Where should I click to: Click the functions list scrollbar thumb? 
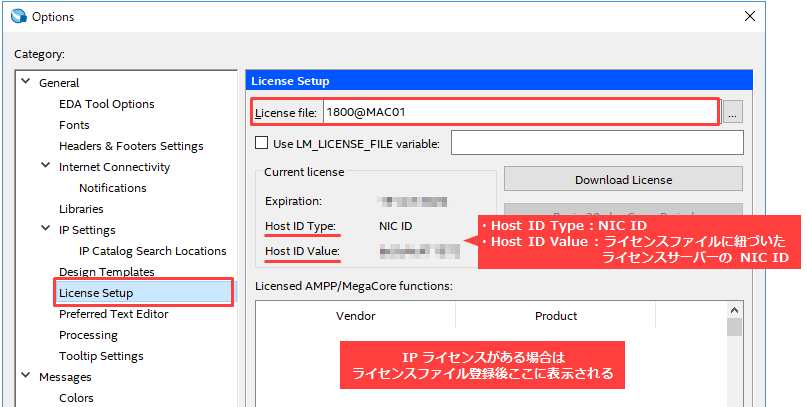tap(734, 327)
